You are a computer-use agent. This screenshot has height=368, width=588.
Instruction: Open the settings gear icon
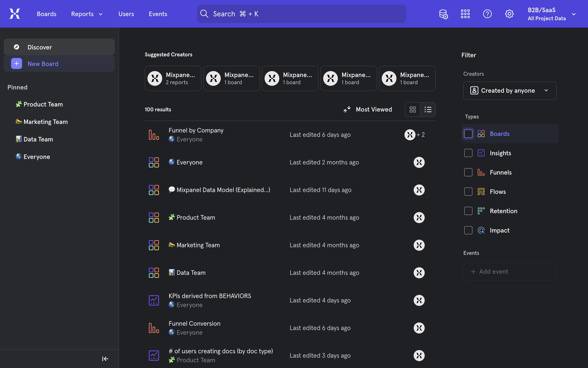(x=509, y=14)
